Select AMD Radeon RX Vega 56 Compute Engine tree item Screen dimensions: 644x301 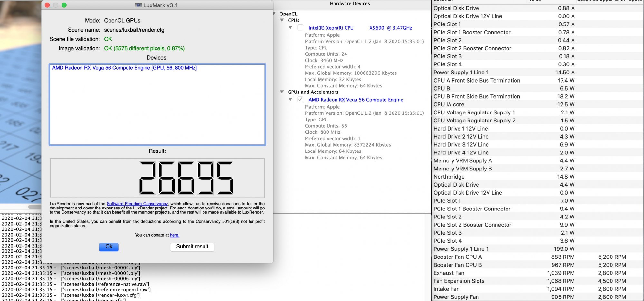(x=356, y=100)
